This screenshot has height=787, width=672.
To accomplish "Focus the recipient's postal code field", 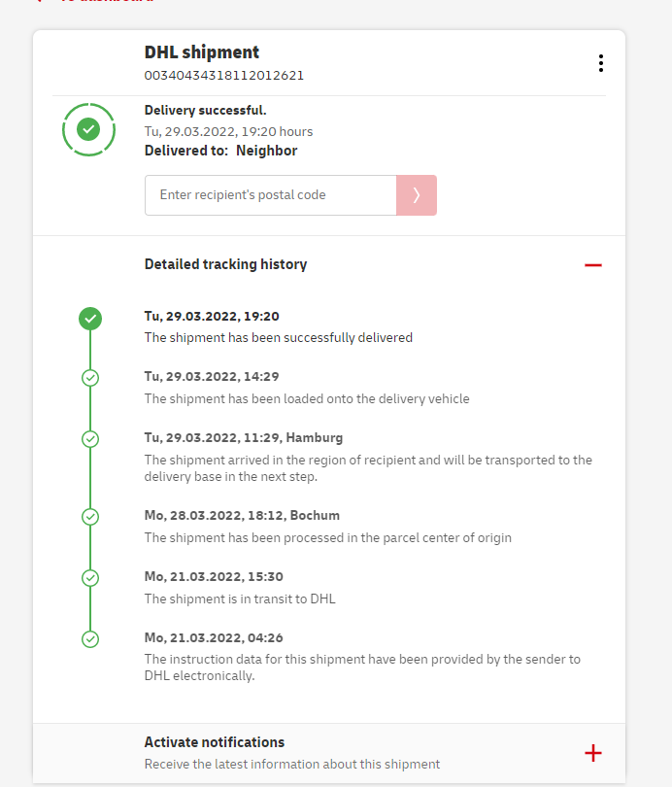I will coord(270,195).
